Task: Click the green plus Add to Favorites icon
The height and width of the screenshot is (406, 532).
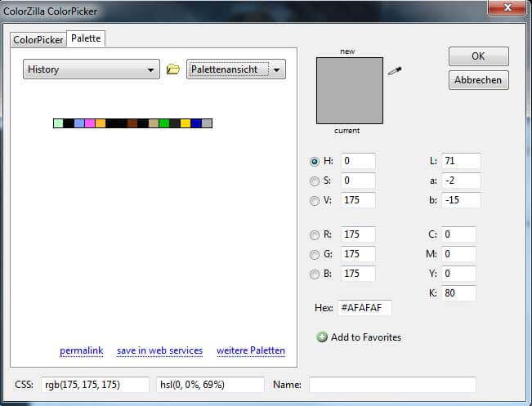Action: (x=322, y=337)
